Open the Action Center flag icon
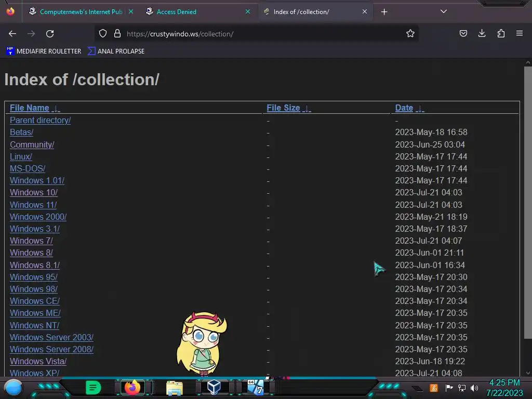The width and height of the screenshot is (532, 399). [x=449, y=388]
